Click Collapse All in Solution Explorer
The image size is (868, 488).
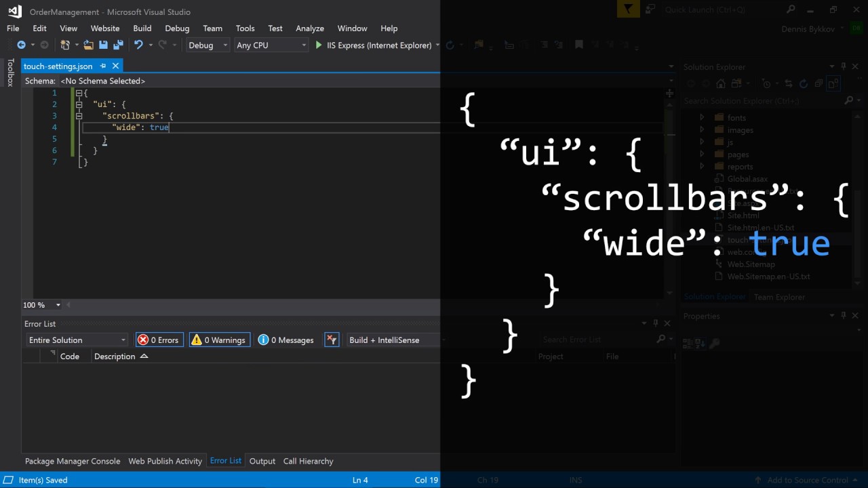pyautogui.click(x=818, y=84)
